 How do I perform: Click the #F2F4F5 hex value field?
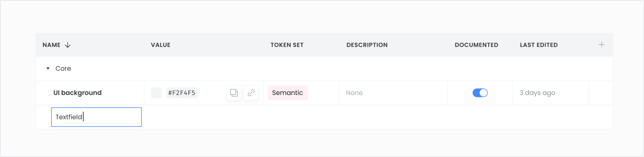click(182, 93)
